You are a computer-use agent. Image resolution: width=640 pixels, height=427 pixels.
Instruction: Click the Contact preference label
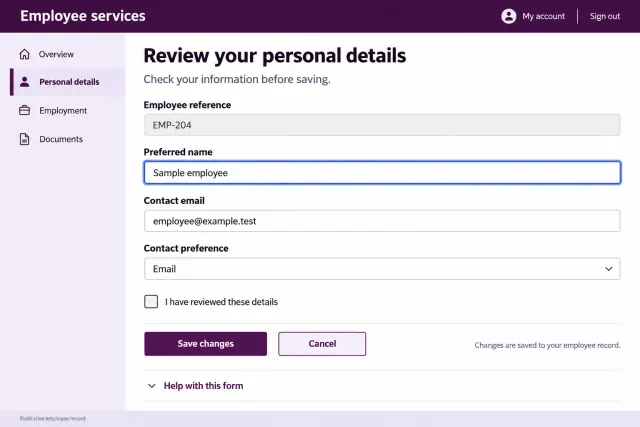(x=186, y=248)
